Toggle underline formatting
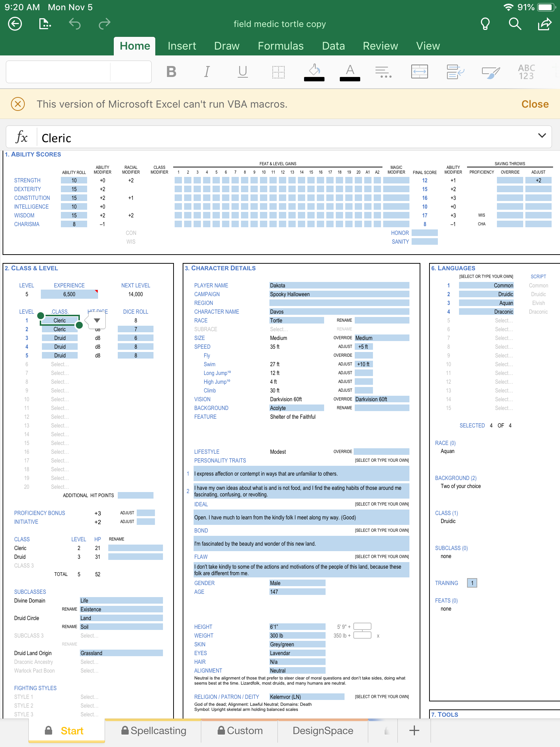The image size is (560, 747). pos(242,72)
